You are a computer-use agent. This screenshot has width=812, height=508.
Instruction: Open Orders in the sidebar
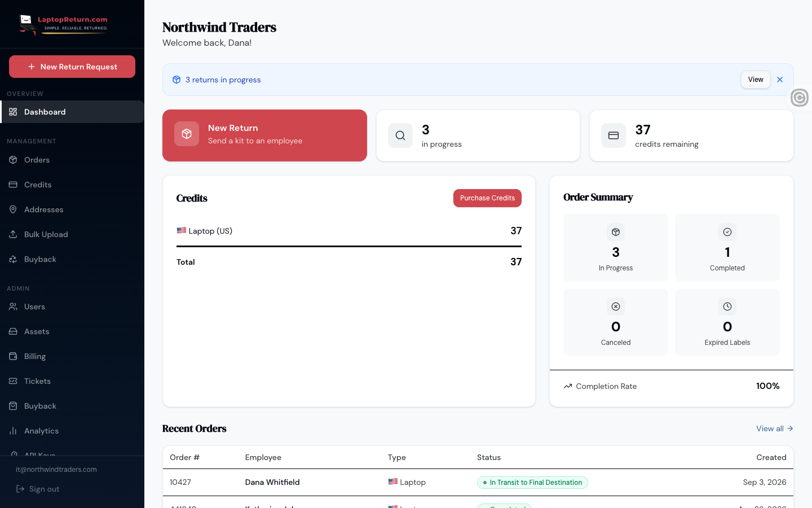point(72,160)
